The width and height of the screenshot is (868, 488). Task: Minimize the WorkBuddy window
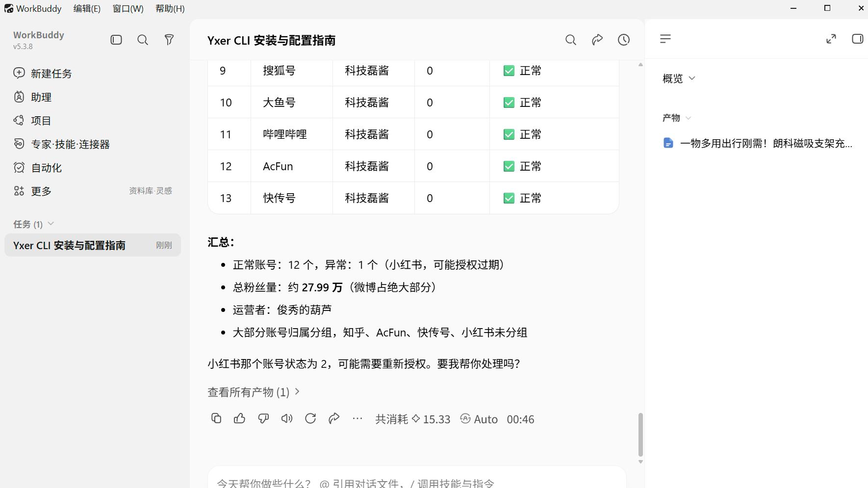[x=793, y=8]
